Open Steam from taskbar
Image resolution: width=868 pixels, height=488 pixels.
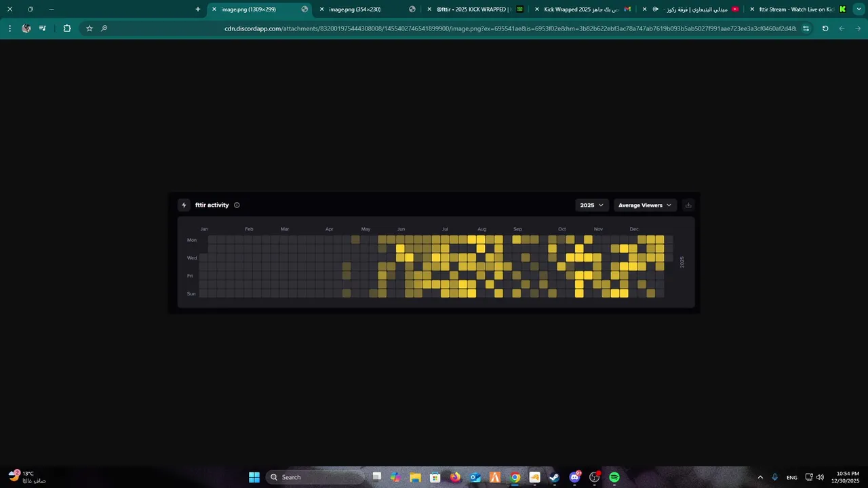tap(555, 477)
